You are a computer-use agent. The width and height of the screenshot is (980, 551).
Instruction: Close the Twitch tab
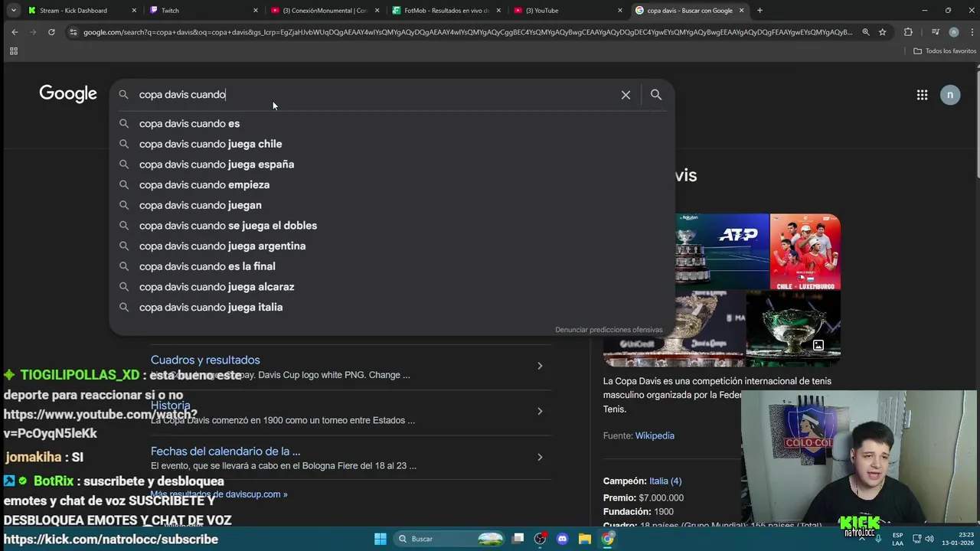256,11
